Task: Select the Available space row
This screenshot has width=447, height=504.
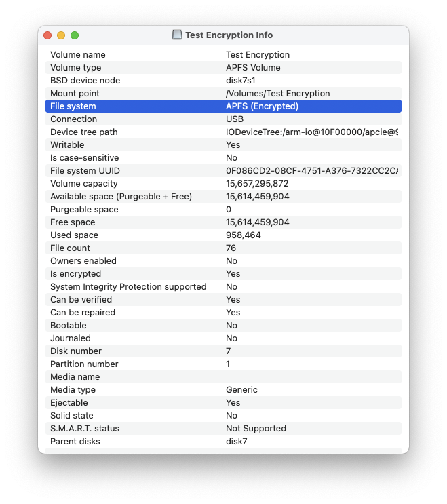Action: point(223,197)
